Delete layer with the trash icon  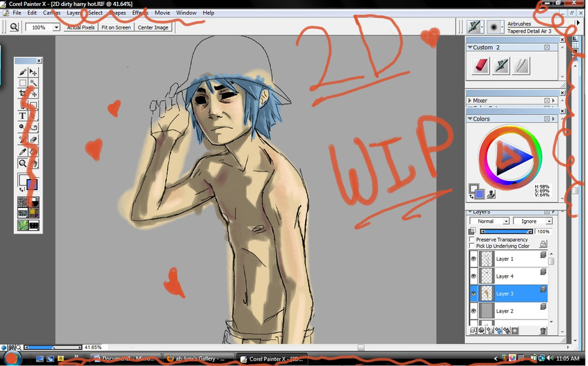tap(543, 331)
